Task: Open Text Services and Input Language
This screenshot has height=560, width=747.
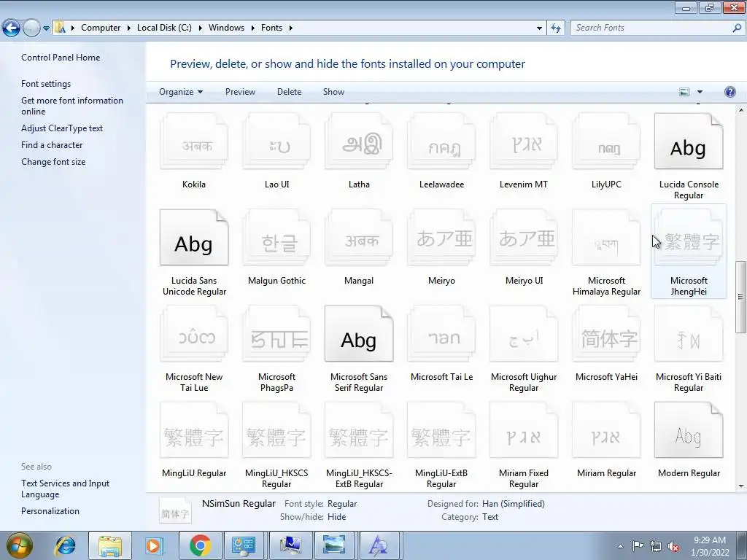Action: click(x=65, y=489)
